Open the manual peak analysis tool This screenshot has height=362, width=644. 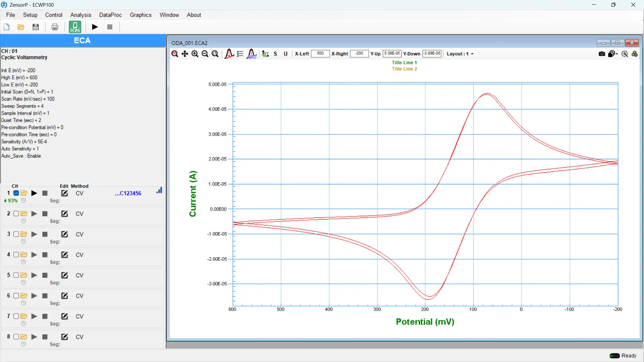tap(229, 54)
